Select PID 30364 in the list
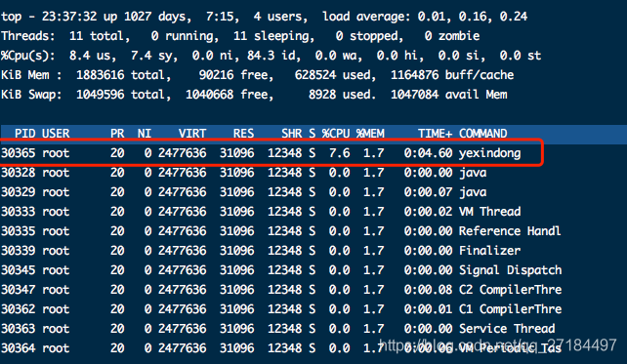Viewport: 627px width, 364px height. coord(19,348)
